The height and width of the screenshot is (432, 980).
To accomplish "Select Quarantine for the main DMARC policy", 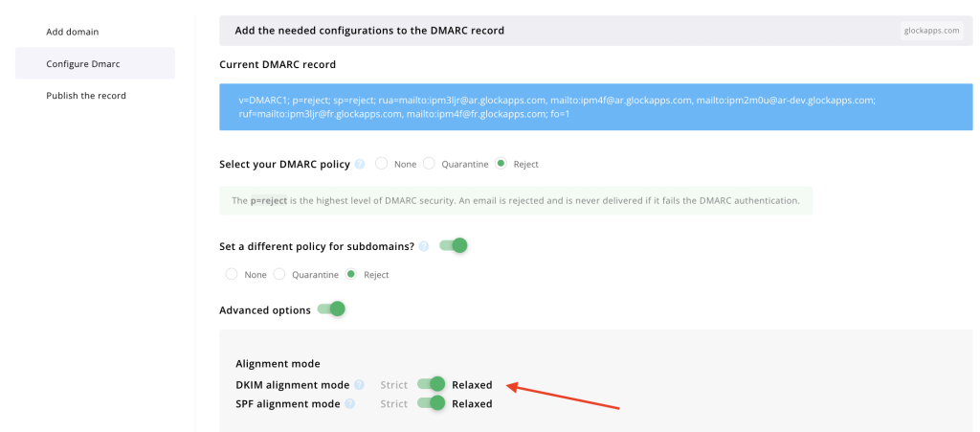I will point(430,164).
